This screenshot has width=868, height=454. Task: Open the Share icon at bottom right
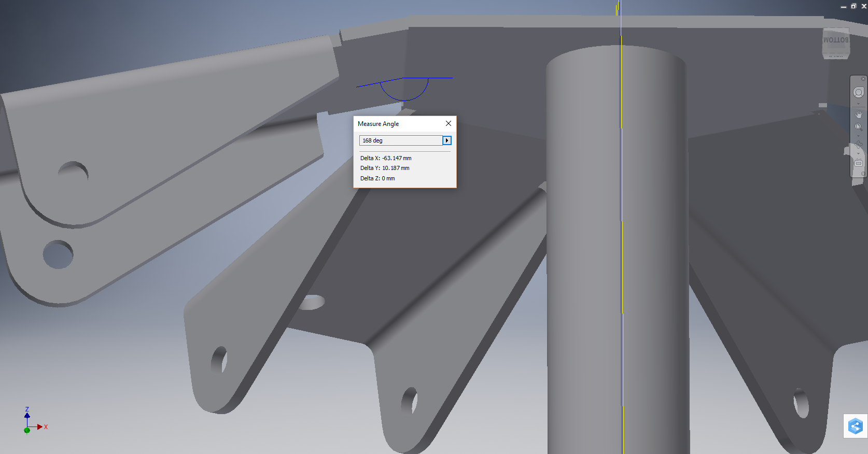click(855, 426)
